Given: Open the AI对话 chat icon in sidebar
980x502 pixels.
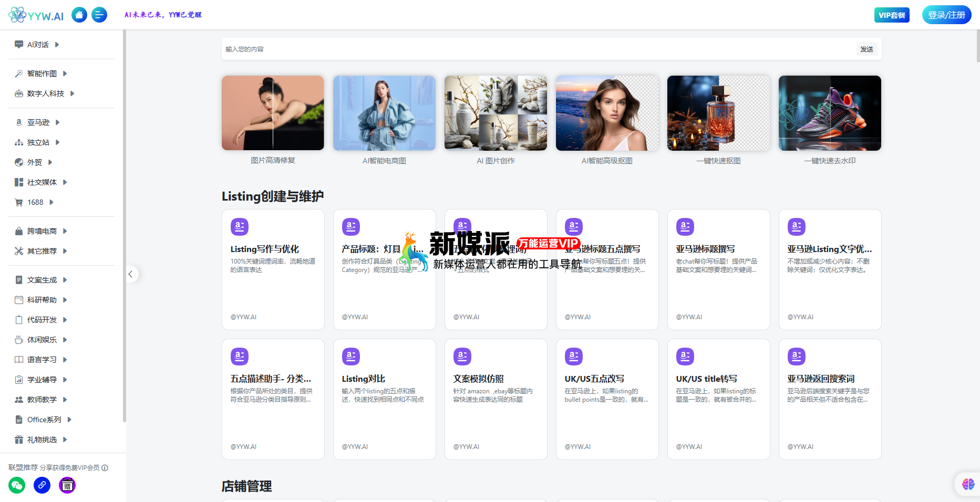Looking at the screenshot, I should pyautogui.click(x=19, y=45).
